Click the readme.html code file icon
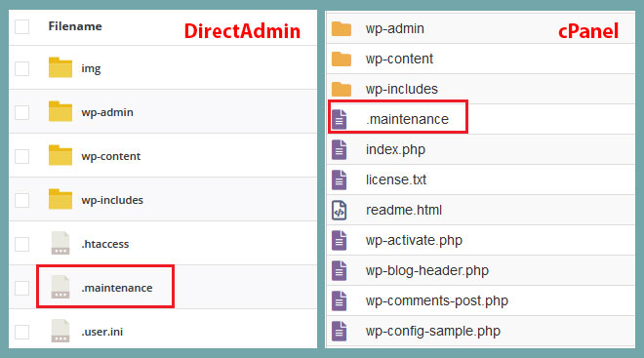The width and height of the screenshot is (644, 358). pyautogui.click(x=339, y=210)
